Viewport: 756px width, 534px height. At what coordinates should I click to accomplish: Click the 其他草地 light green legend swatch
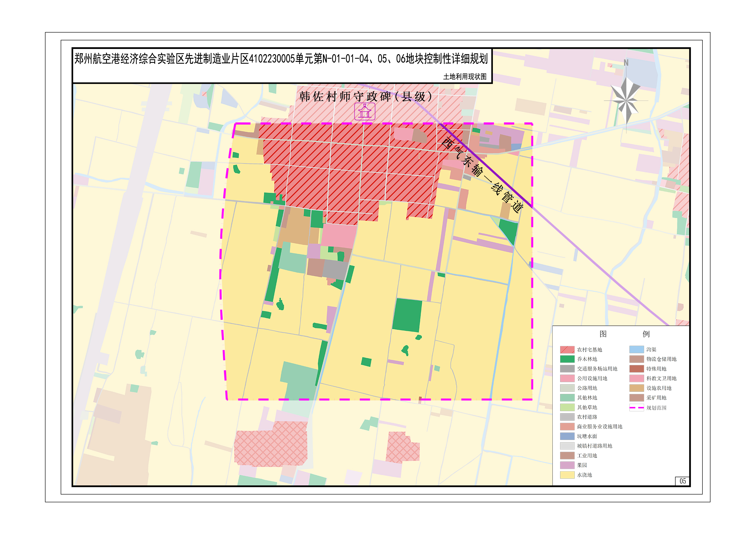(567, 407)
